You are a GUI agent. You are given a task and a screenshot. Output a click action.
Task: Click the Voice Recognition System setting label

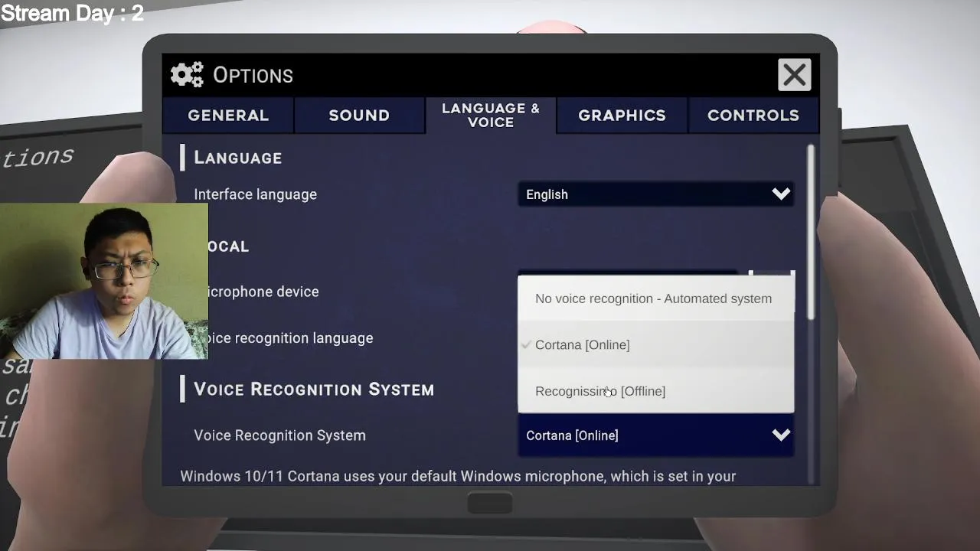pos(279,435)
